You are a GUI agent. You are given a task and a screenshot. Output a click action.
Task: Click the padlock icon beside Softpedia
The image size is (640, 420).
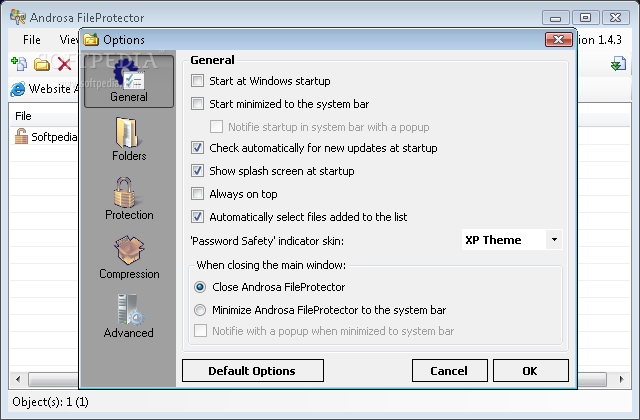21,136
